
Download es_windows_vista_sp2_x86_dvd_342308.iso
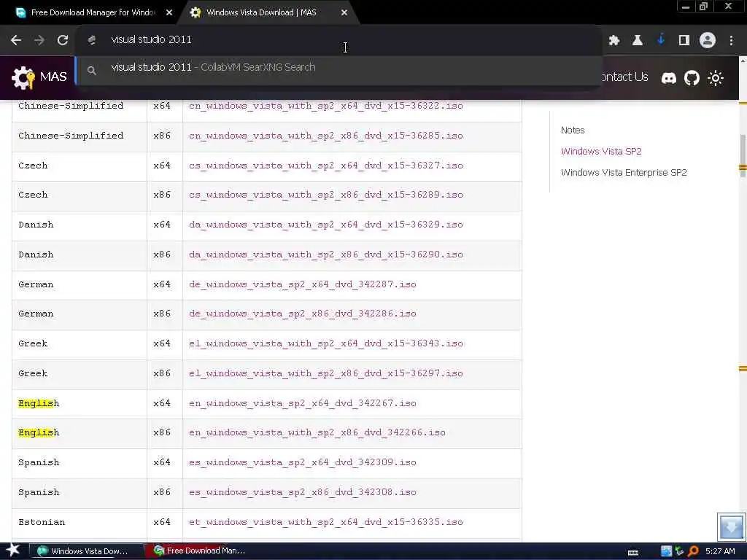click(x=303, y=492)
